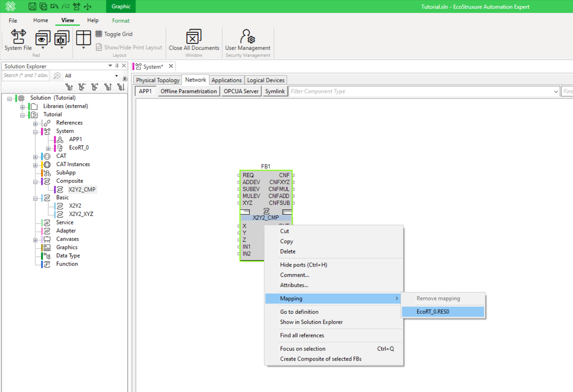The width and height of the screenshot is (573, 392).
Task: Open the Filter Component Type dropdown
Action: [556, 92]
